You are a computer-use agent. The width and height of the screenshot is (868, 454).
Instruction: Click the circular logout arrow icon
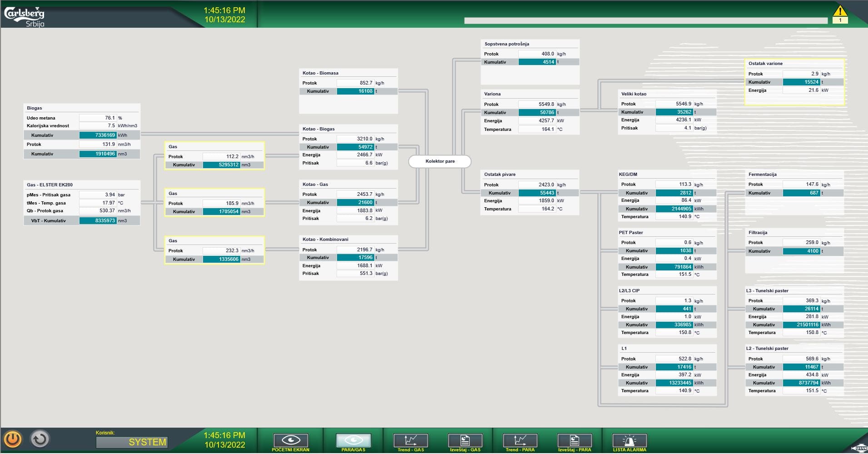pos(39,439)
